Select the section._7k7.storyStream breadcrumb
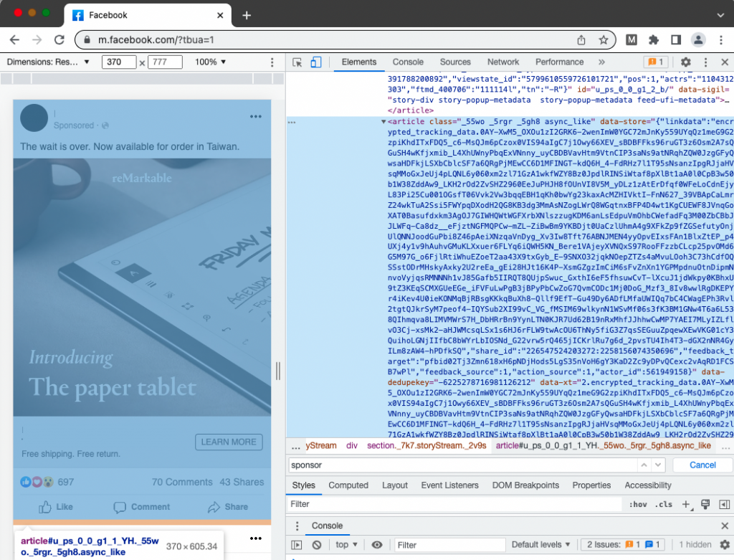This screenshot has height=560, width=734. (x=426, y=445)
